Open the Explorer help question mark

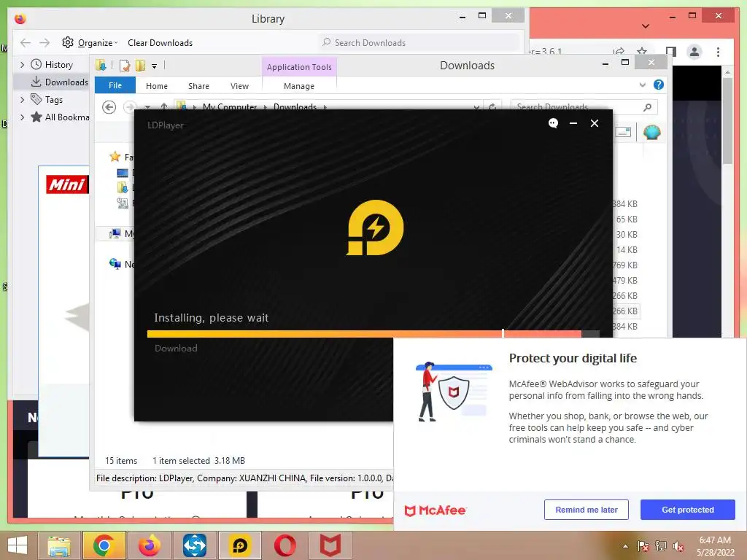click(x=659, y=85)
